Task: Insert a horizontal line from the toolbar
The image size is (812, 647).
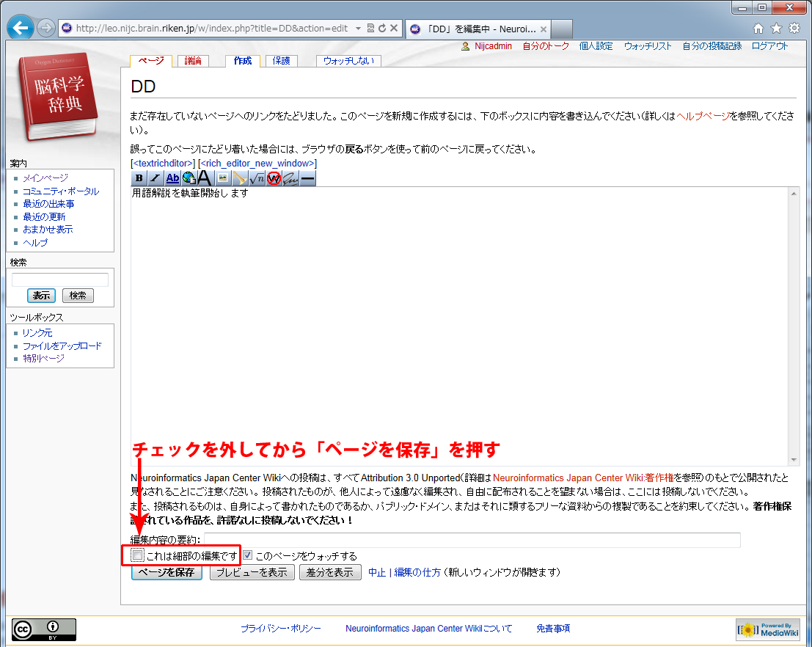Action: (307, 178)
